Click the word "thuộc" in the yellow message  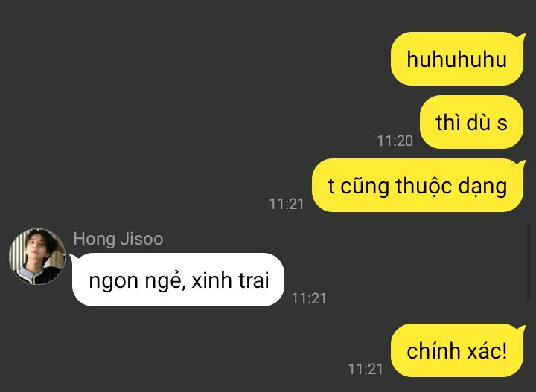click(x=424, y=187)
